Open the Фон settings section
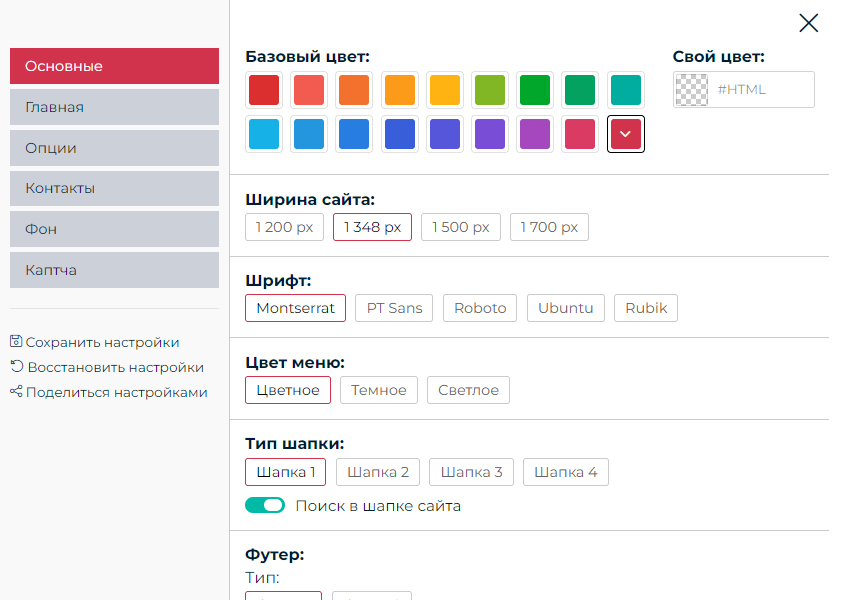Screen dimensions: 860x600 click(114, 229)
